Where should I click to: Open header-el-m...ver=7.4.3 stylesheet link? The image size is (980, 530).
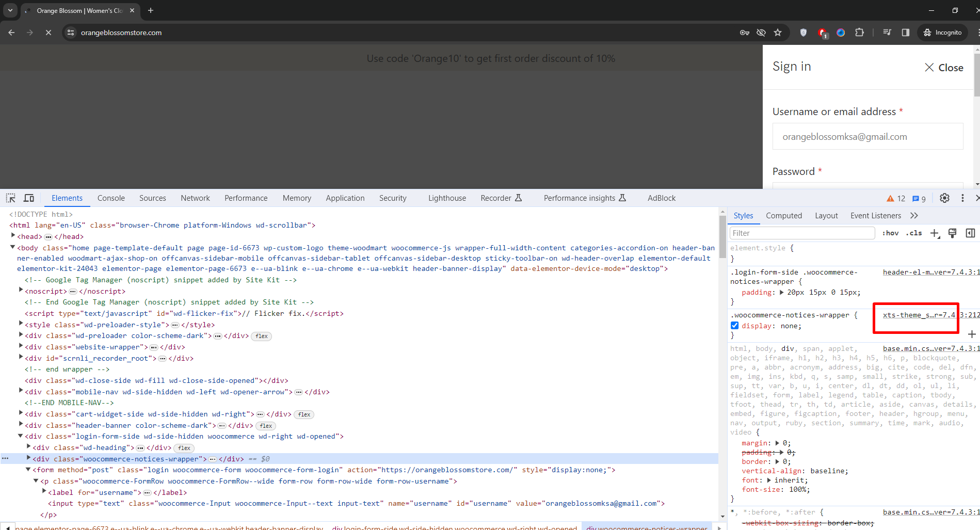click(x=930, y=272)
